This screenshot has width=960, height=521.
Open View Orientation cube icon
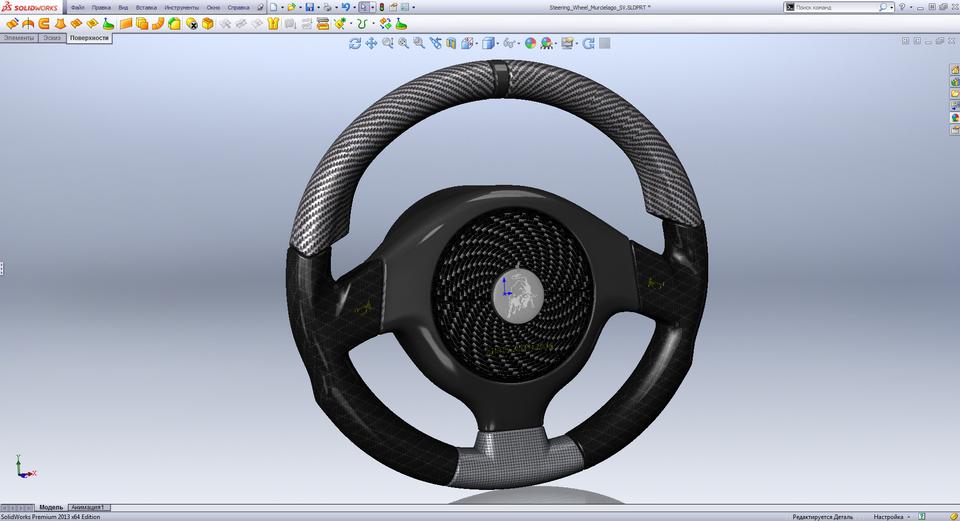[467, 43]
